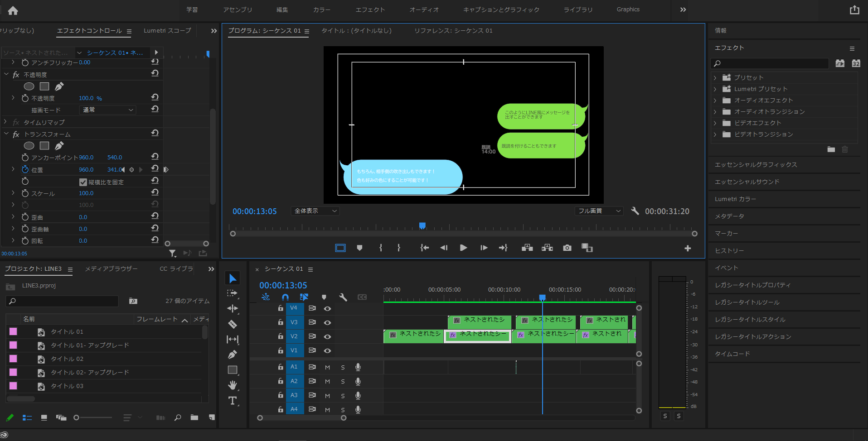Viewport: 868px width, 441px height.
Task: Open the program monitor wrench settings
Action: [x=635, y=211]
